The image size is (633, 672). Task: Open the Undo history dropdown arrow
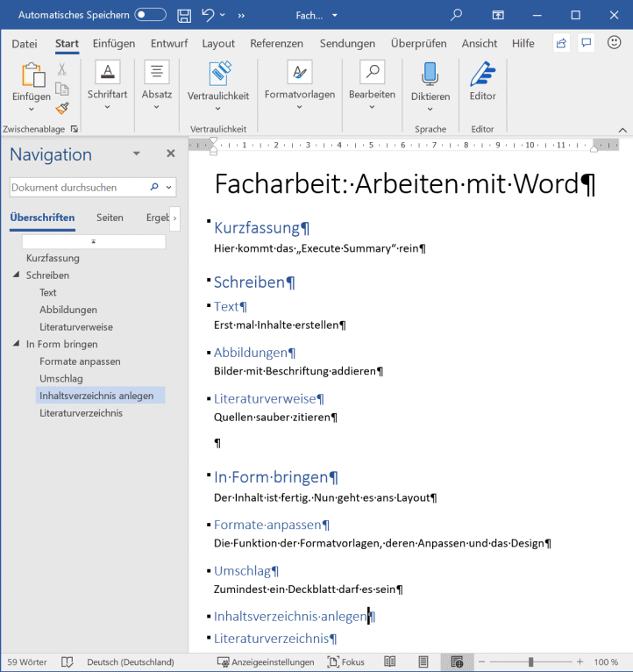[x=223, y=15]
